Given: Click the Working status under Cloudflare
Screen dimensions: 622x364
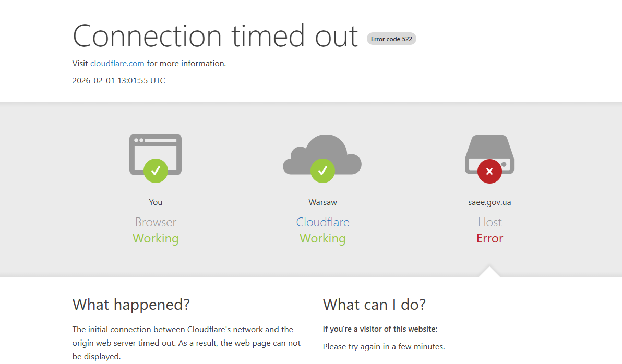Looking at the screenshot, I should coord(322,238).
